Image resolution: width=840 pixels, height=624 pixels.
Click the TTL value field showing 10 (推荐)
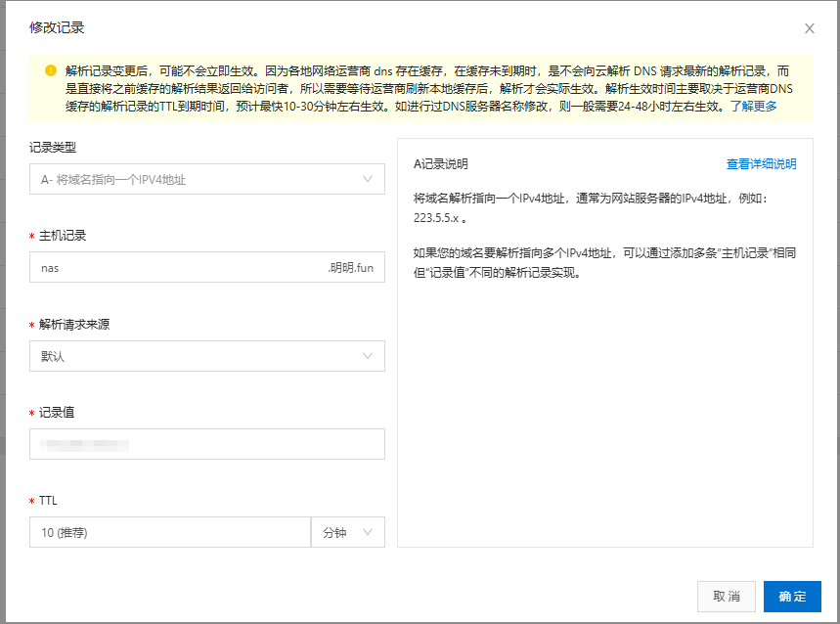170,532
